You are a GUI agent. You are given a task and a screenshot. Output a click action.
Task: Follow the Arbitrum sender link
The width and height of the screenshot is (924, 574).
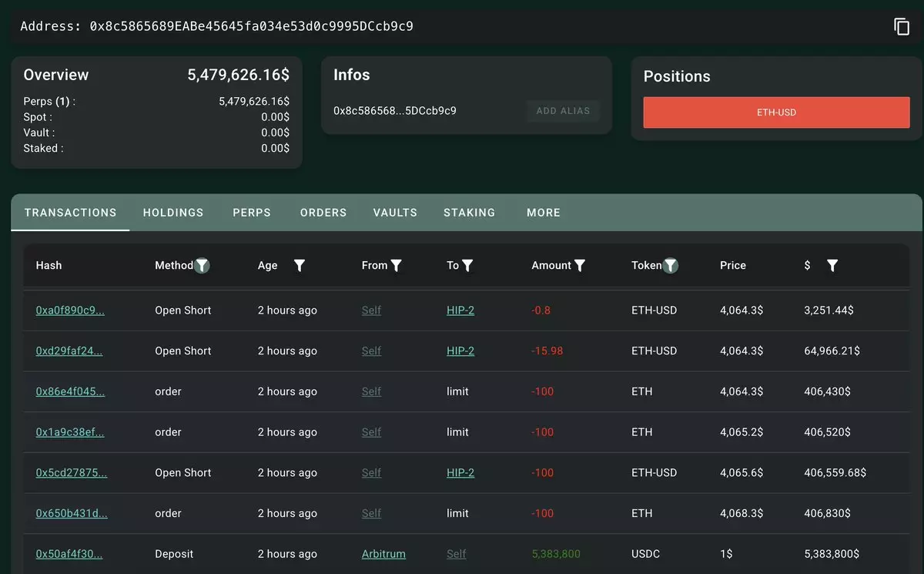(x=383, y=554)
